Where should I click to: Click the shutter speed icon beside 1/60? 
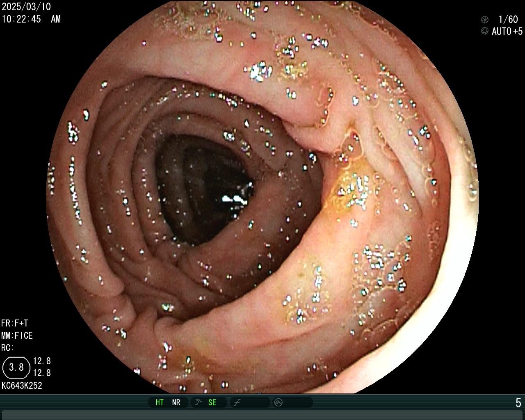(x=485, y=19)
